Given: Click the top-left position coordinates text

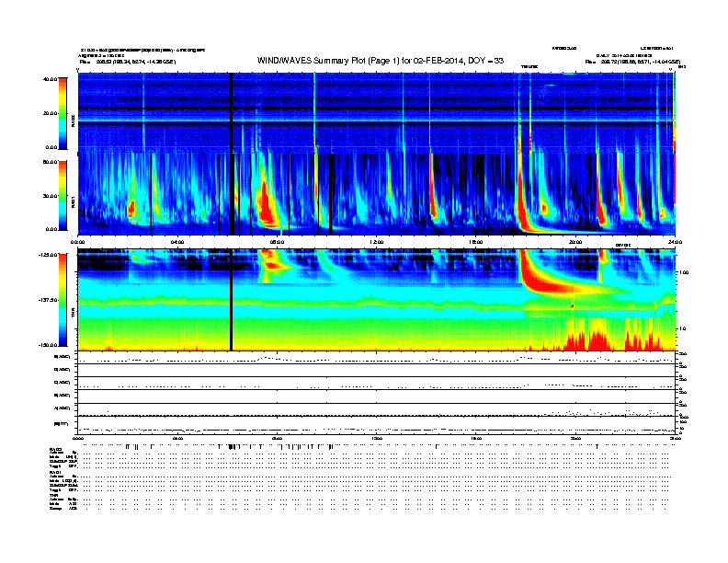Looking at the screenshot, I should tap(128, 62).
